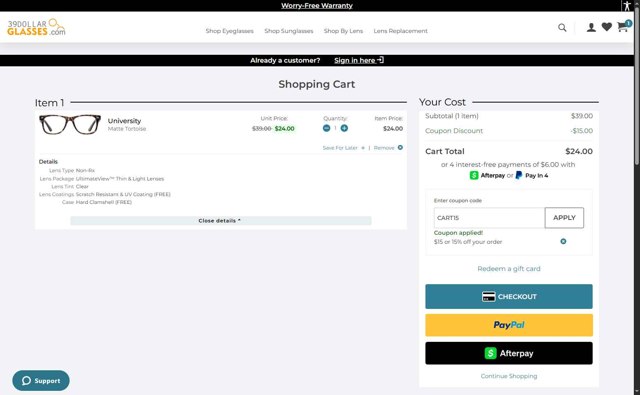Open the accessibility figure icon

pos(627,6)
